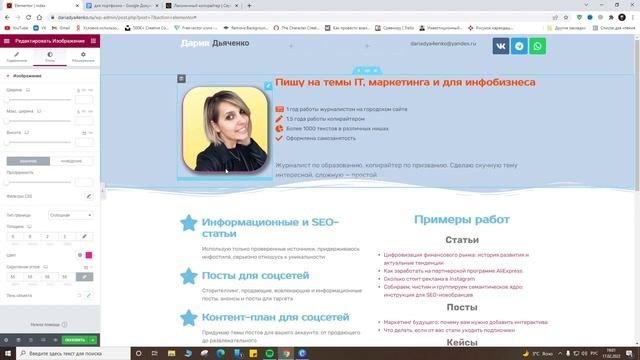
Task: Click the image widget edit pencil handle
Action: tap(268, 85)
